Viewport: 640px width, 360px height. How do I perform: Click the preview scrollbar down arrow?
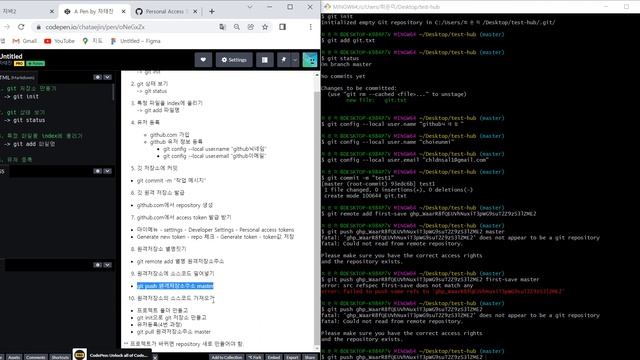317,348
